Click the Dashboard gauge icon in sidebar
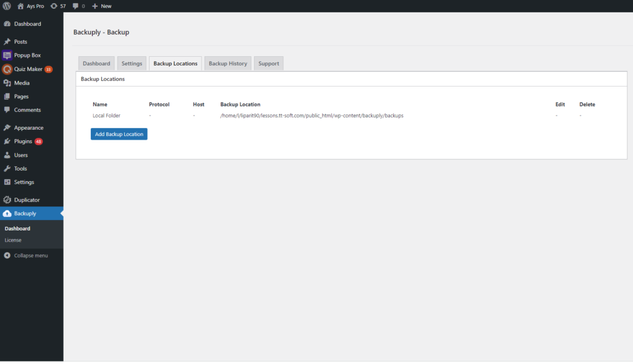Image resolution: width=633 pixels, height=364 pixels. pos(7,24)
